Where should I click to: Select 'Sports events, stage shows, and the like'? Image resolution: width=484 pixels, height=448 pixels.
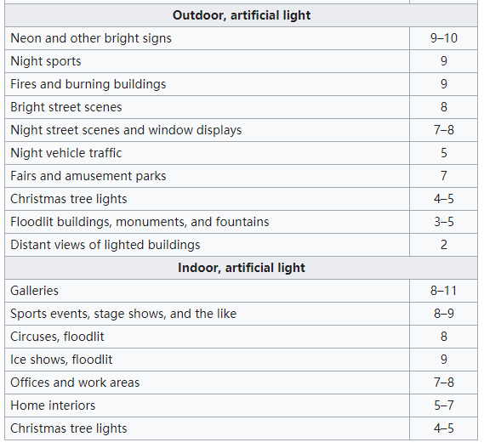(x=123, y=314)
